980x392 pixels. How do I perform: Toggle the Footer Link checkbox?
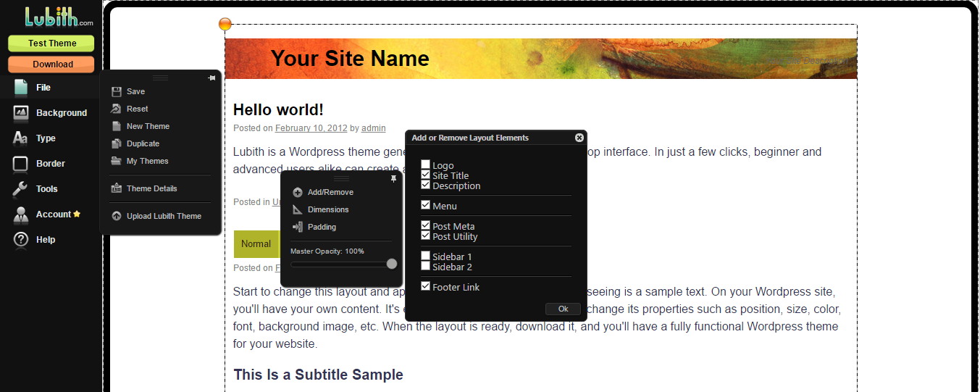point(426,286)
